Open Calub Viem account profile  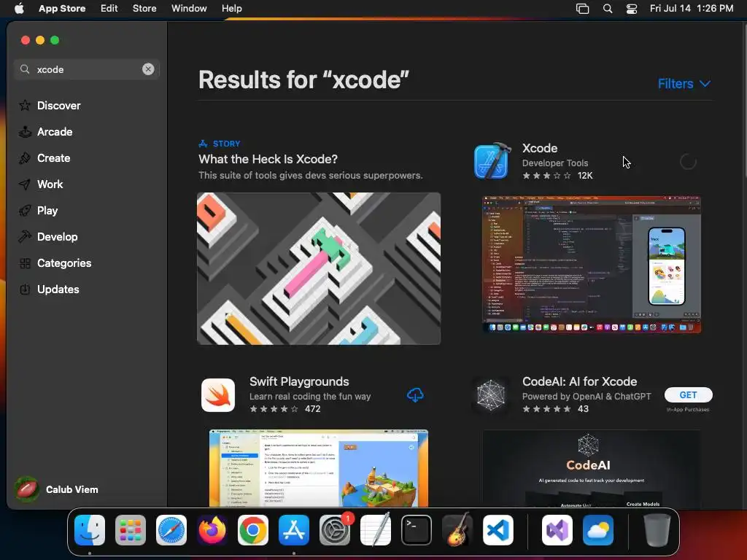[x=56, y=489]
